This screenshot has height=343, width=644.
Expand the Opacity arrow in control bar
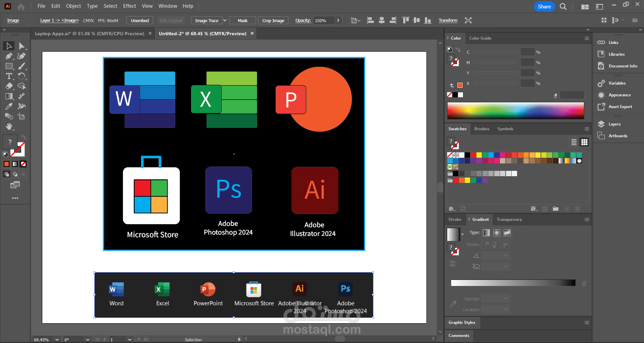(x=338, y=20)
